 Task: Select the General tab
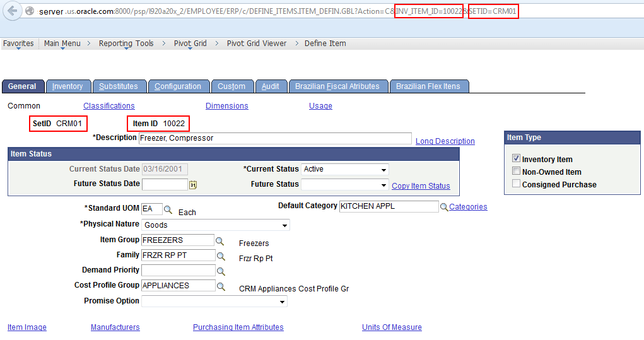(x=23, y=86)
